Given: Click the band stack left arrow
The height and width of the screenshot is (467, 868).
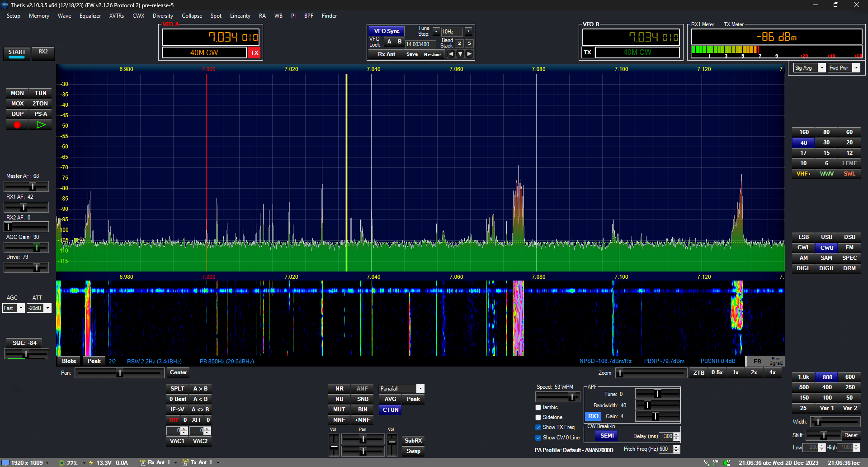Looking at the screenshot, I should coord(451,54).
